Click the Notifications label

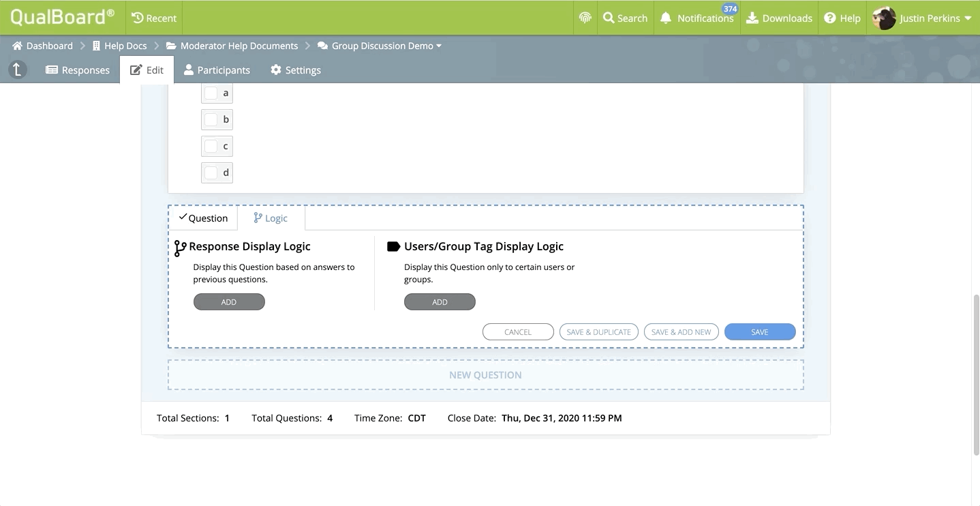click(705, 18)
